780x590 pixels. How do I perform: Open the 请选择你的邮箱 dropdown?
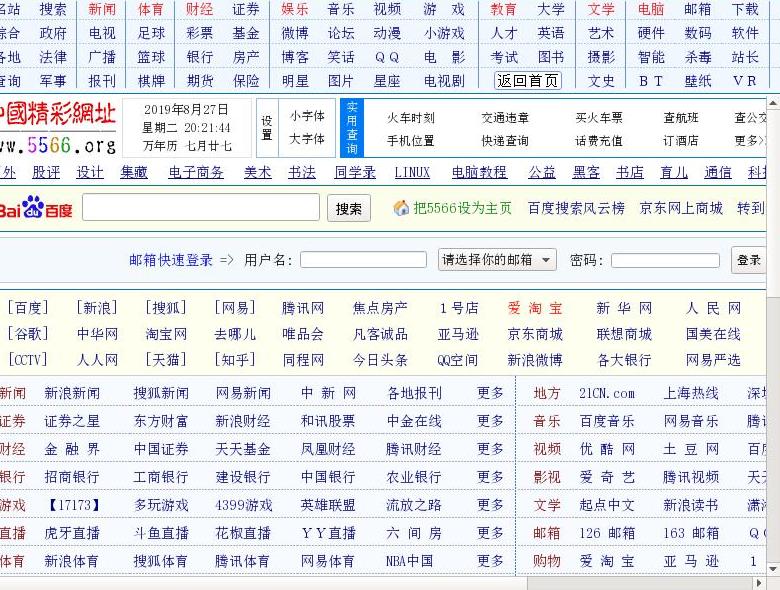click(497, 260)
